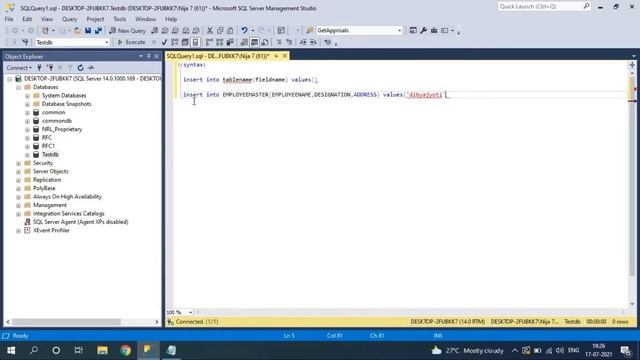Image resolution: width=640 pixels, height=360 pixels.
Task: Click the Cut scissors icon
Action: pos(210,31)
